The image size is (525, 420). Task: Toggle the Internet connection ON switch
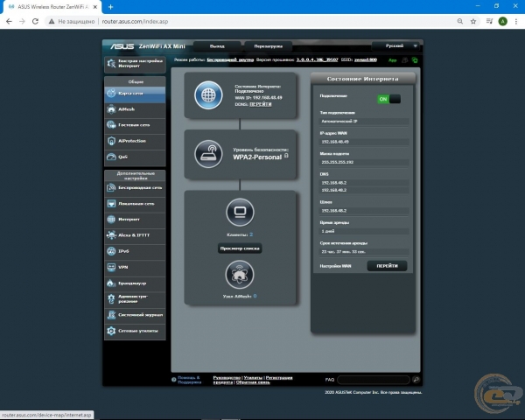click(388, 99)
